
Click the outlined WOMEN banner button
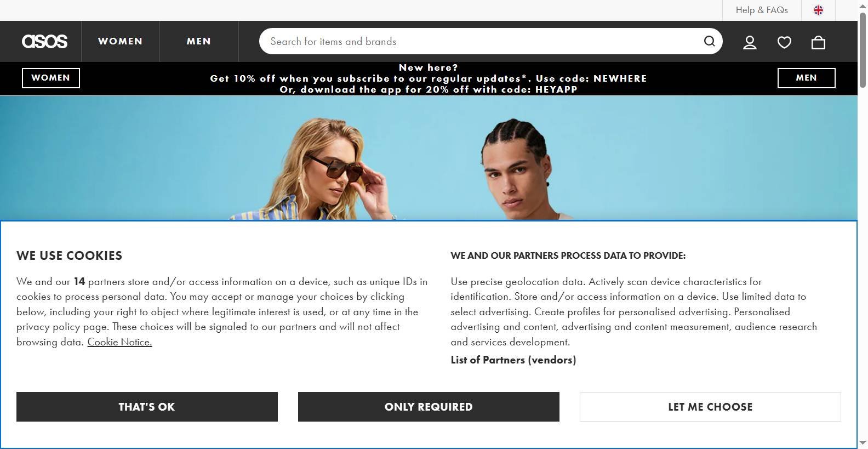tap(50, 78)
